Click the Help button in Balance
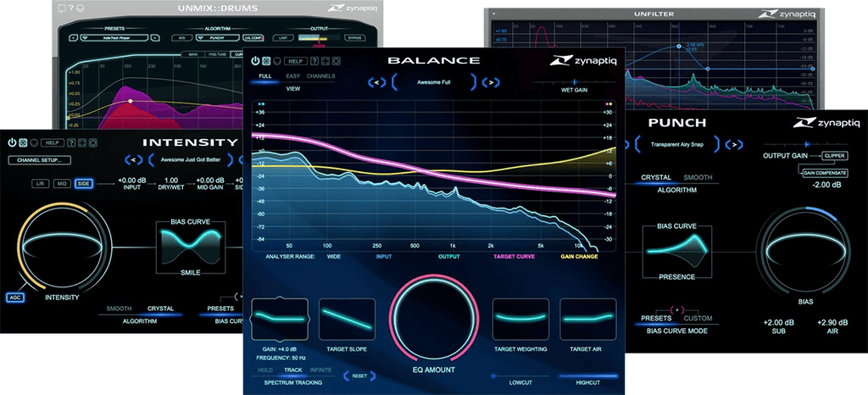Image resolution: width=868 pixels, height=395 pixels. click(296, 61)
